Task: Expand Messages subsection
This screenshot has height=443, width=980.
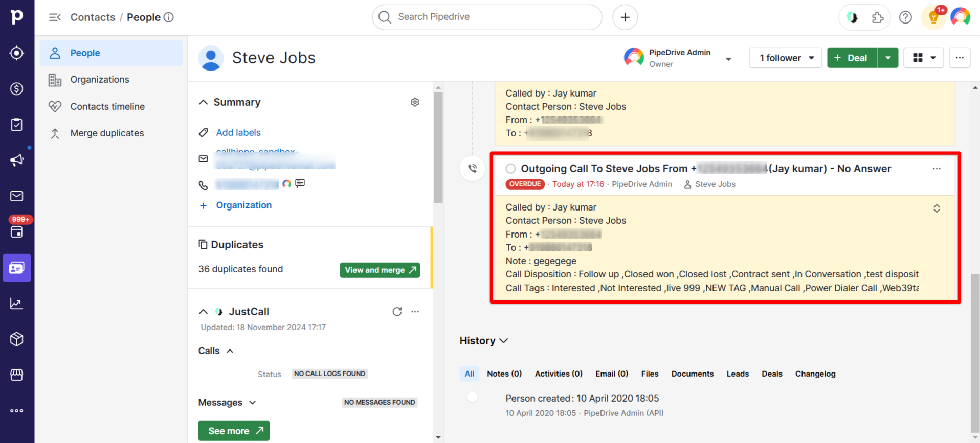Action: pyautogui.click(x=253, y=403)
